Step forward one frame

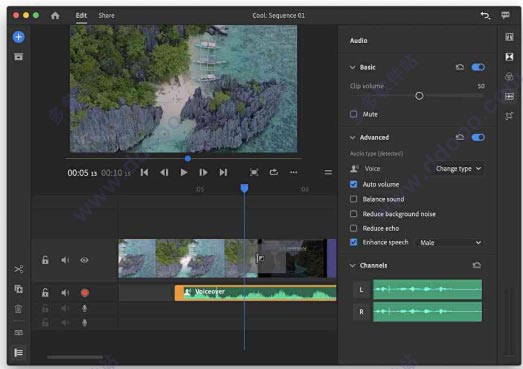(x=203, y=172)
